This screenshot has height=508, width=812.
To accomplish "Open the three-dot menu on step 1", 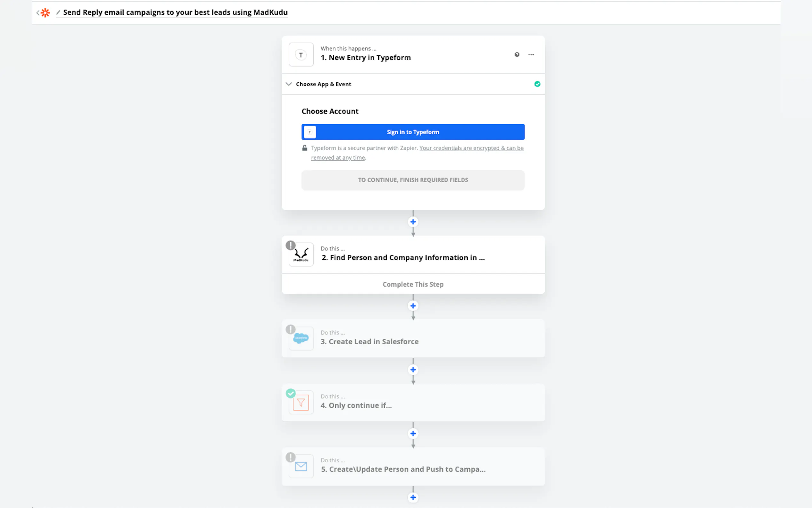I will [531, 54].
